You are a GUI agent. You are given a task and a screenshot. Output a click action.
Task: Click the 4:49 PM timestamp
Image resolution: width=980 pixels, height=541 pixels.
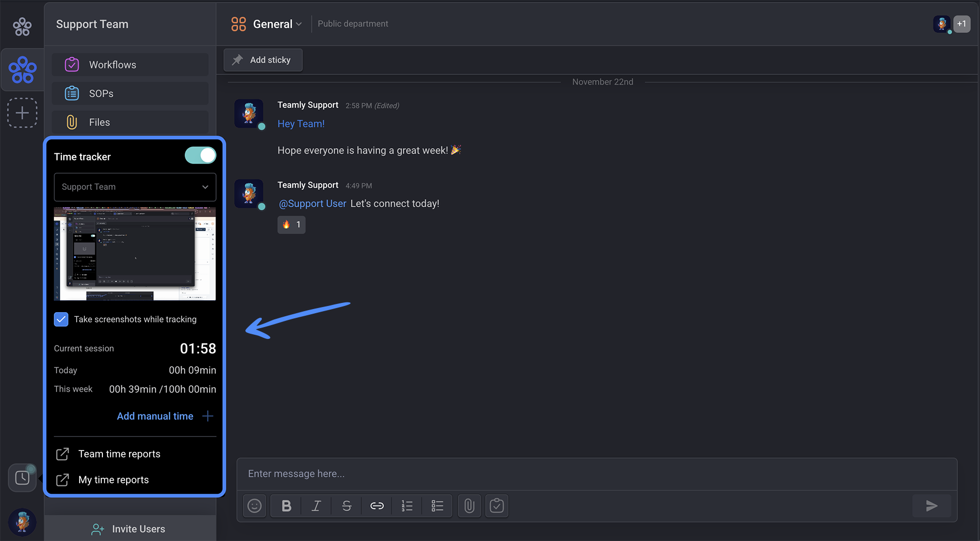[x=359, y=186]
